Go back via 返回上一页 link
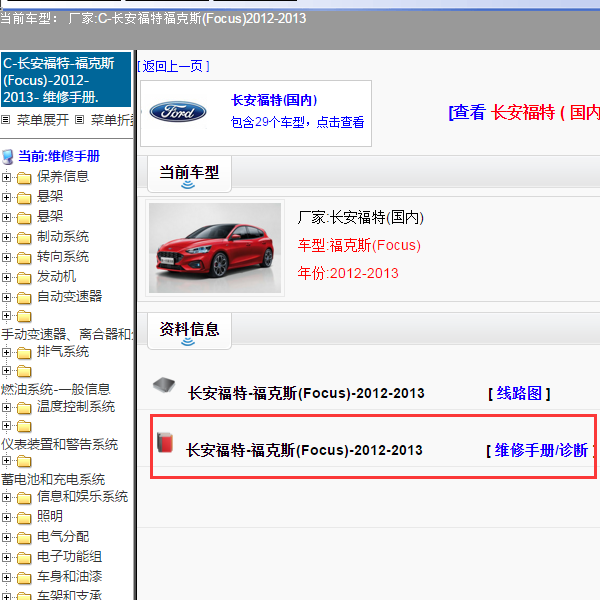 click(x=173, y=66)
